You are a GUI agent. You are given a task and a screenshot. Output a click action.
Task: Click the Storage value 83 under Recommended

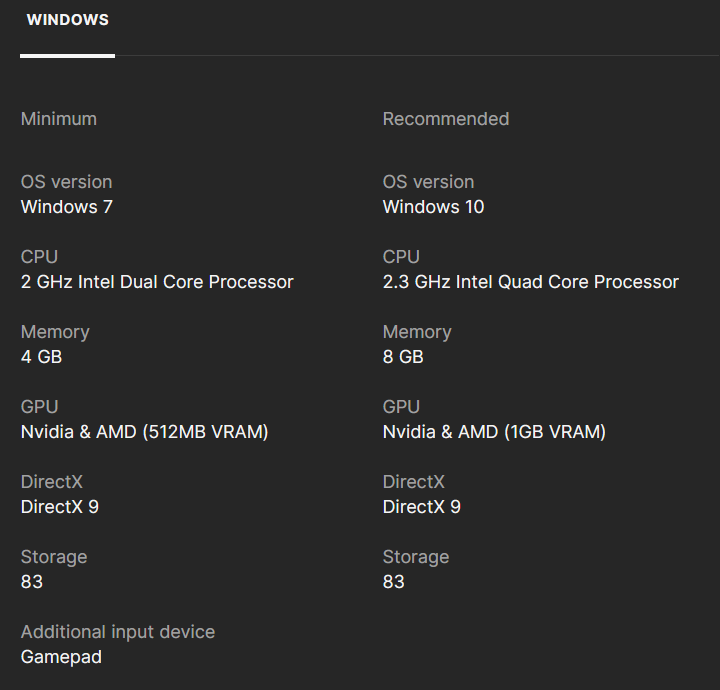(394, 582)
